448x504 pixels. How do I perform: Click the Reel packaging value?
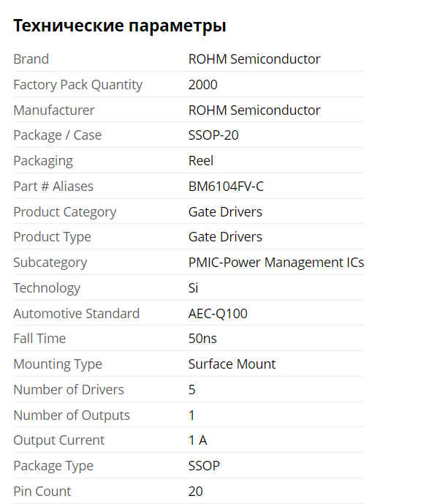click(x=201, y=161)
